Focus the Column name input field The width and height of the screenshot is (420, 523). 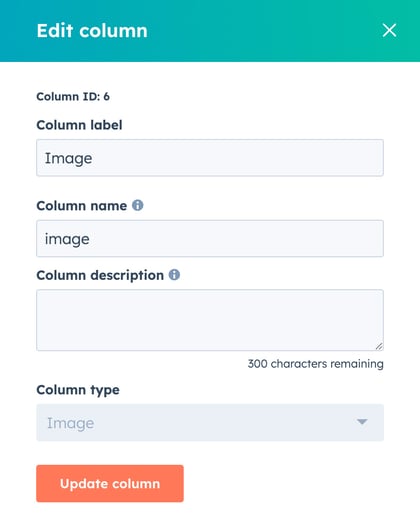click(210, 238)
